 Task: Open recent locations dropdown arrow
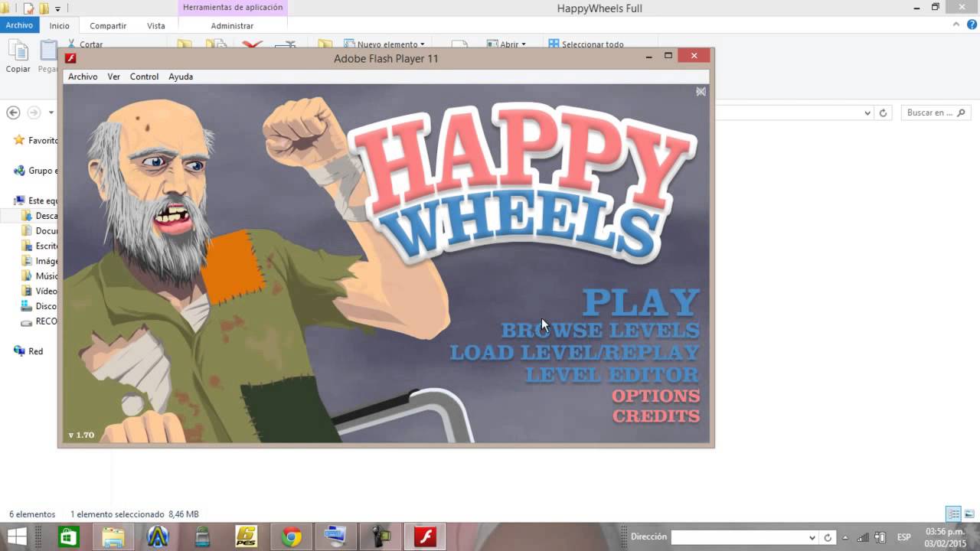coord(51,112)
